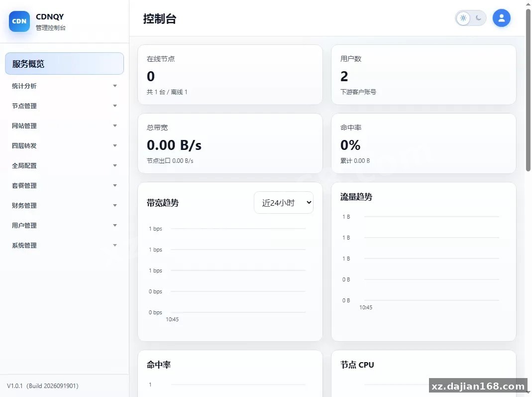
Task: Switch to light mode sun icon
Action: point(463,18)
